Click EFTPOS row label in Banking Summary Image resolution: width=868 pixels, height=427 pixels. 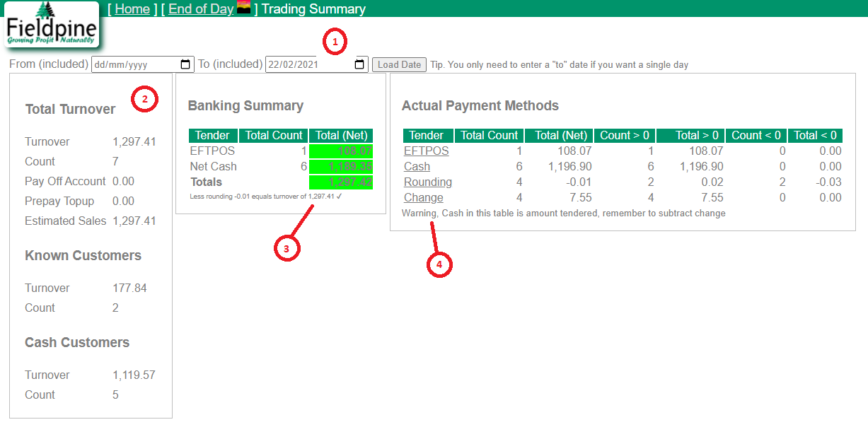(x=212, y=151)
